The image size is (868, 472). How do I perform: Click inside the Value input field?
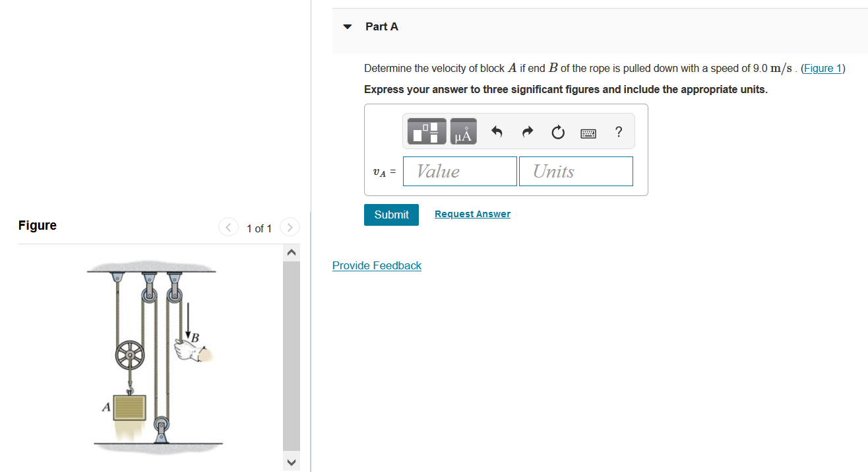[460, 171]
